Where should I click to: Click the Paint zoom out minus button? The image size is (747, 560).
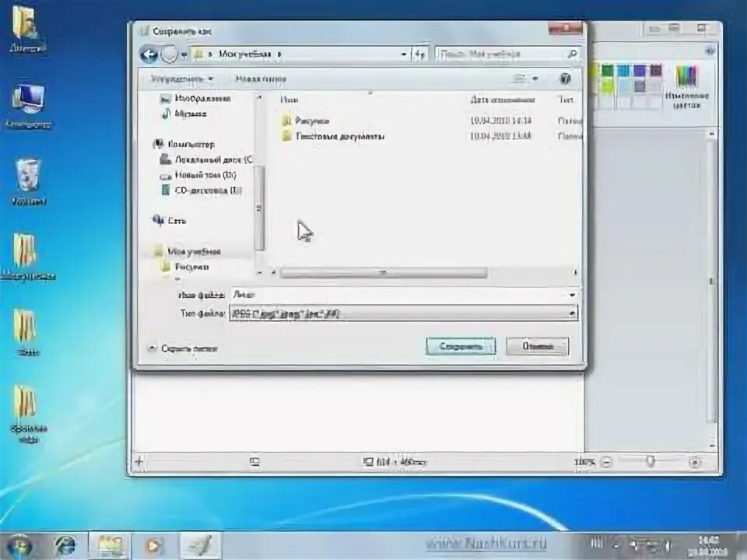pyautogui.click(x=606, y=462)
